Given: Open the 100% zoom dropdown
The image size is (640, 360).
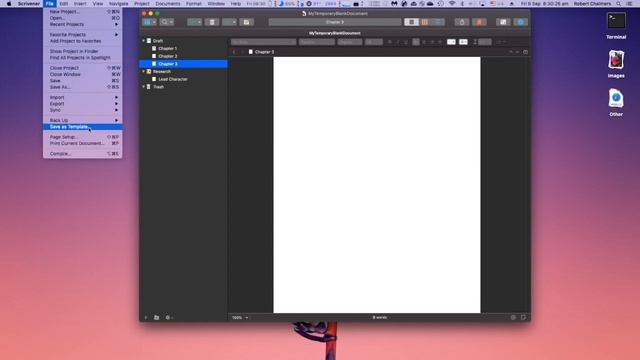Looking at the screenshot, I should pyautogui.click(x=240, y=318).
